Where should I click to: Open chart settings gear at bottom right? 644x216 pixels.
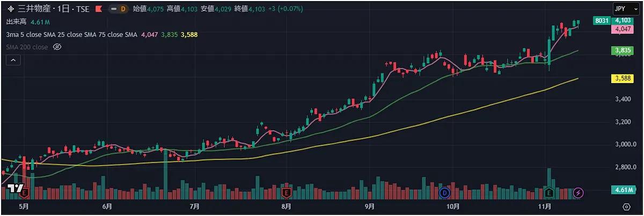click(626, 206)
